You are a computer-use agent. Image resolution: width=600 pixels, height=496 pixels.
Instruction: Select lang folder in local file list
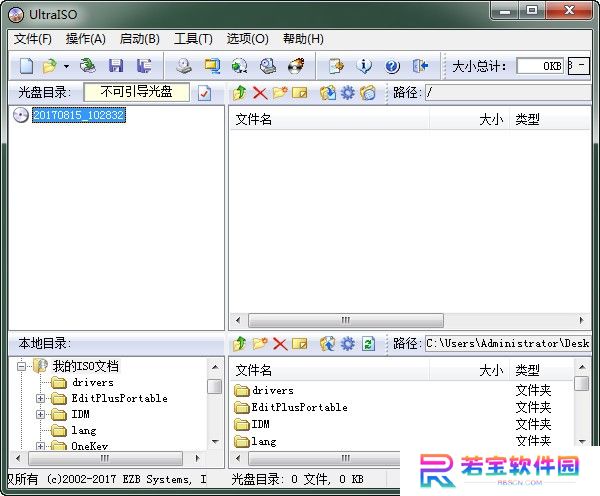click(x=264, y=441)
